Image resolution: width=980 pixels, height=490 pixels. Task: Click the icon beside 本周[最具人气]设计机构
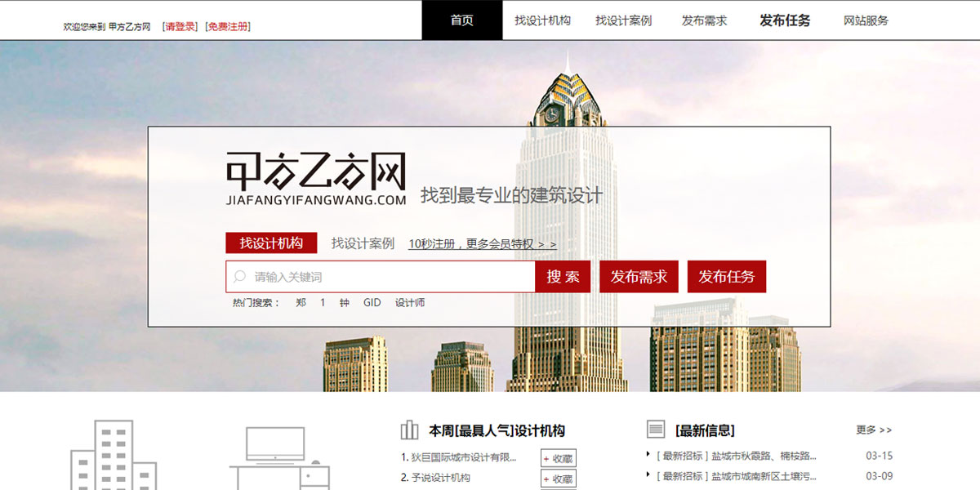click(x=409, y=430)
